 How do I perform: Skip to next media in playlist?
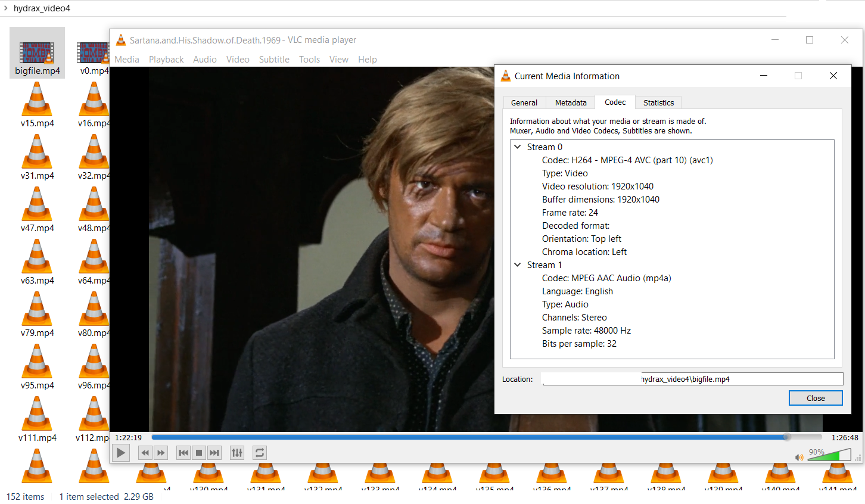[214, 453]
